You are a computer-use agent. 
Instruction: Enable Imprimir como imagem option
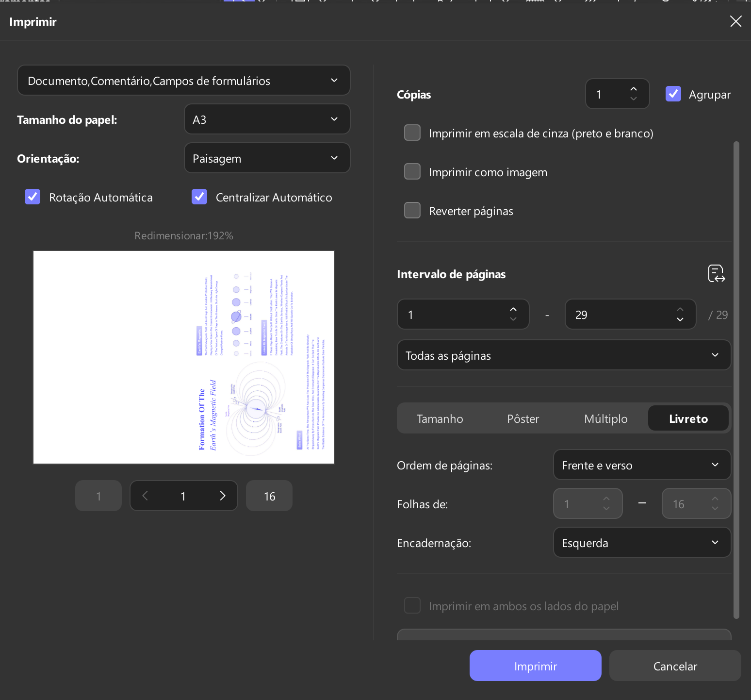[412, 171]
